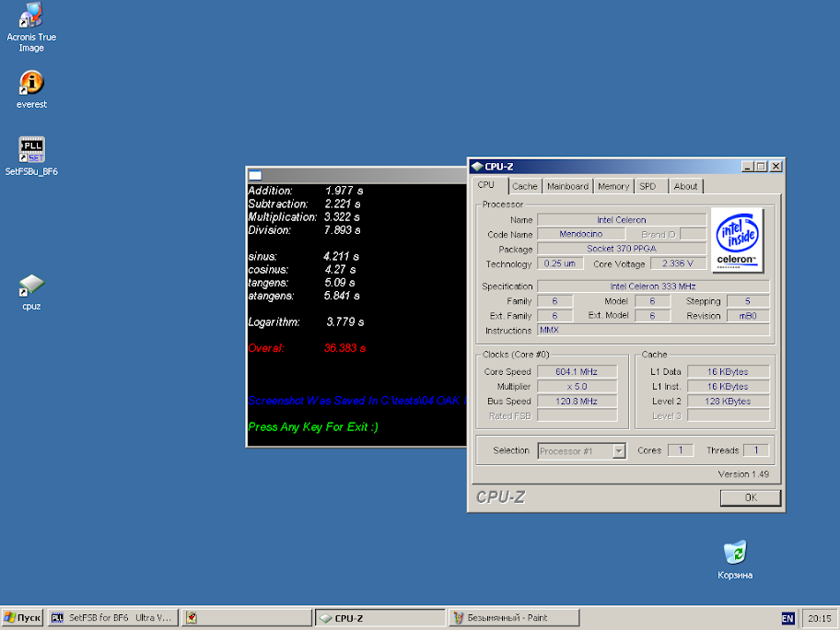Image resolution: width=840 pixels, height=630 pixels.
Task: Click the 20:15 taskbar clock
Action: [x=820, y=618]
